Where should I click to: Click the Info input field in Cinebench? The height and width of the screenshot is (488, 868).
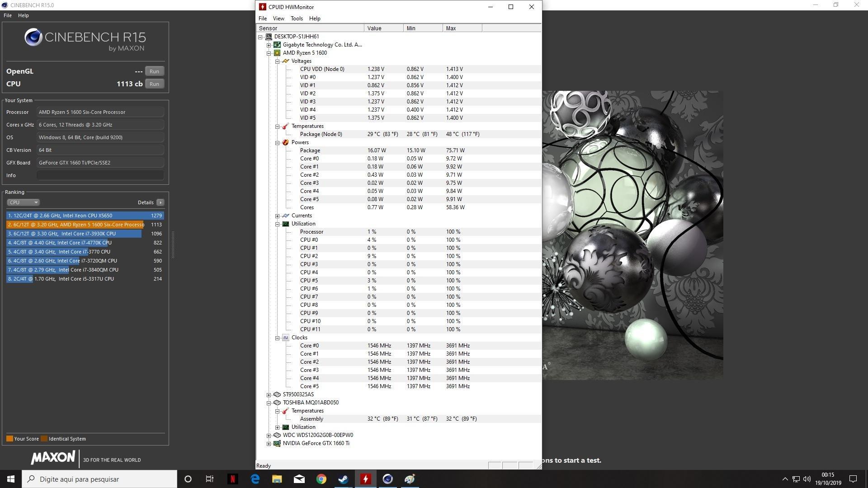[x=100, y=175]
